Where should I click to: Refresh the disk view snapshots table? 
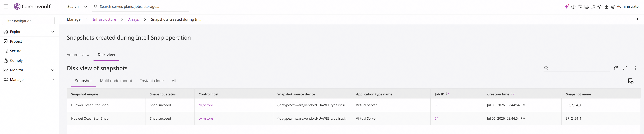[x=616, y=68]
